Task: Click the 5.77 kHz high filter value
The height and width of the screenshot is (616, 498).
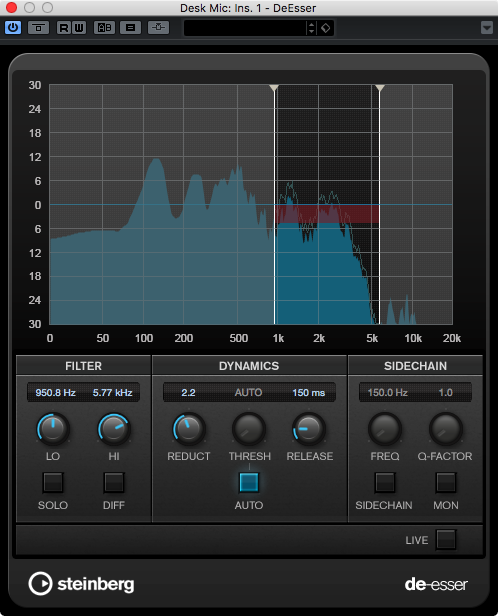Action: (112, 392)
